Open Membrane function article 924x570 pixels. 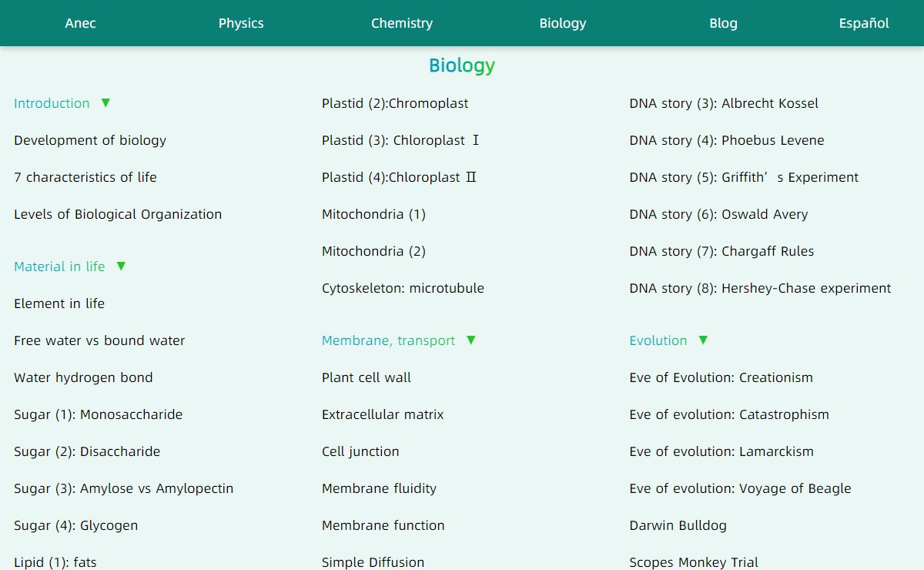coord(383,525)
